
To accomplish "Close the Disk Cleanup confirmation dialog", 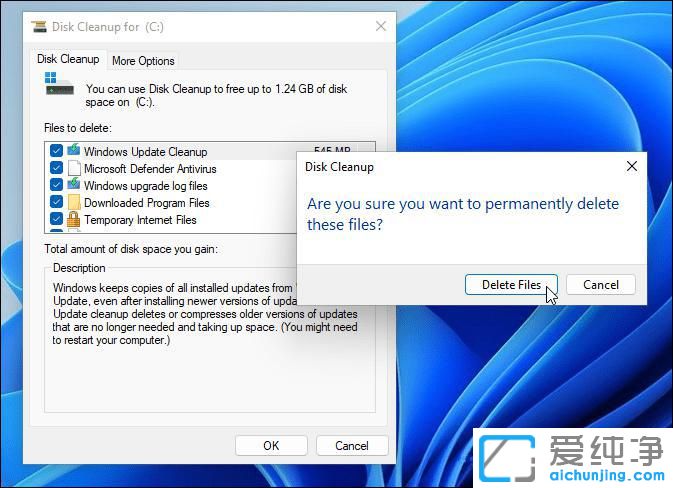I will (x=631, y=166).
